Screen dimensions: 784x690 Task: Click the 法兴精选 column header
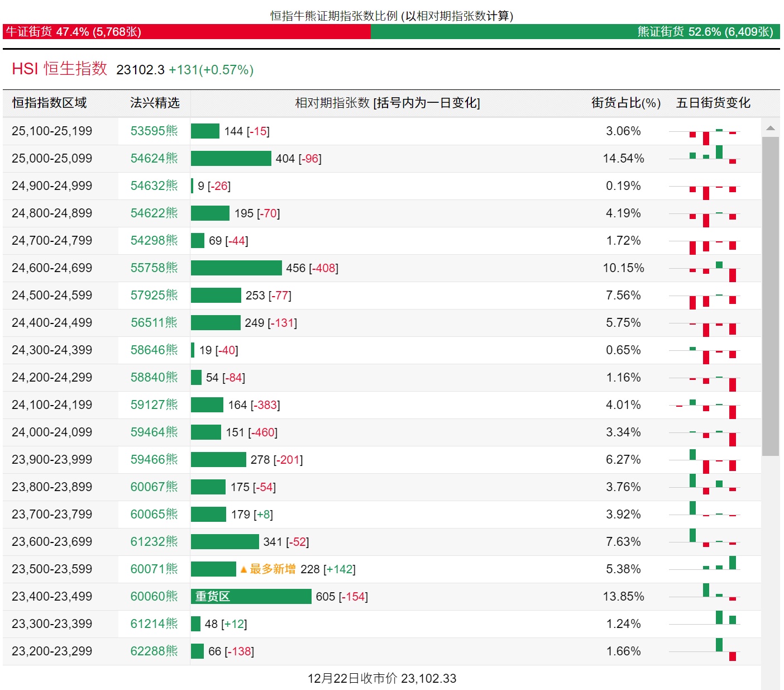click(155, 103)
